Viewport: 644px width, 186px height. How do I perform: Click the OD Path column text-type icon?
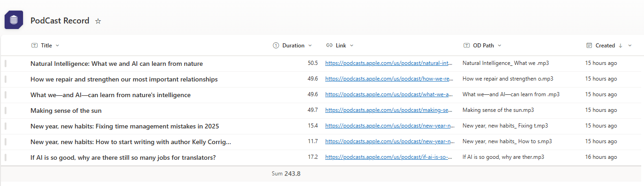466,46
